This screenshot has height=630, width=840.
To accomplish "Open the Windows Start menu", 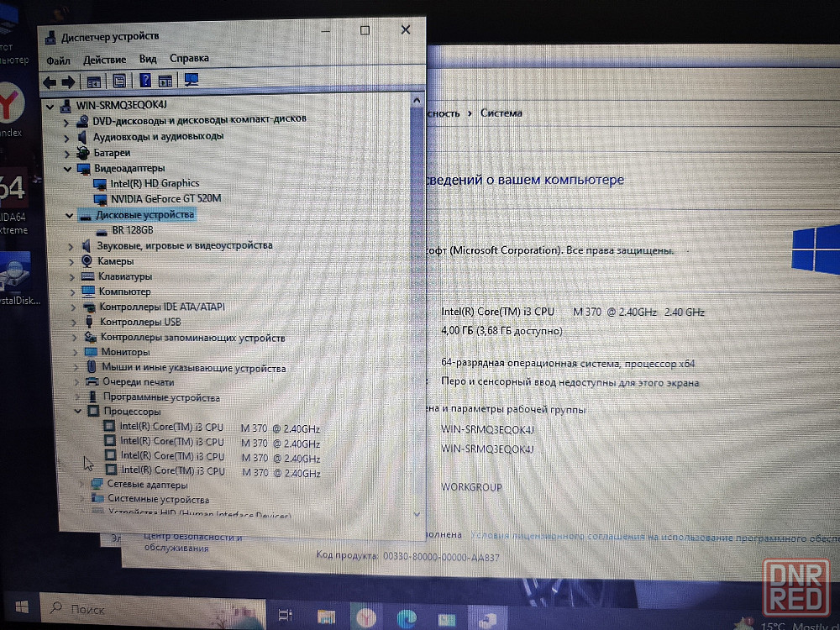I will 22,607.
